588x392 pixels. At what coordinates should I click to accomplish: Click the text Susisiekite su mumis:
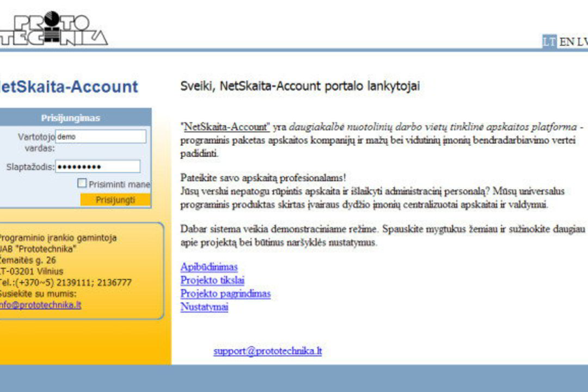[x=38, y=293]
